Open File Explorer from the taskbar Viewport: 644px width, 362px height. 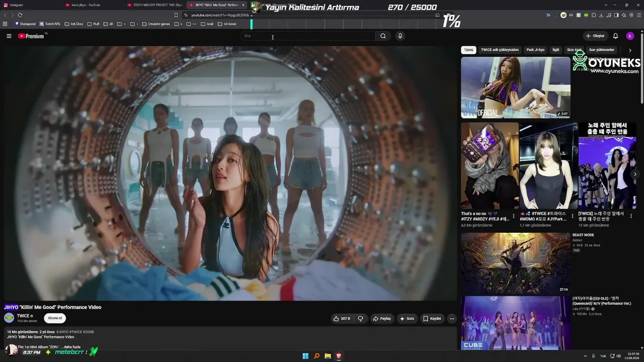pyautogui.click(x=328, y=356)
